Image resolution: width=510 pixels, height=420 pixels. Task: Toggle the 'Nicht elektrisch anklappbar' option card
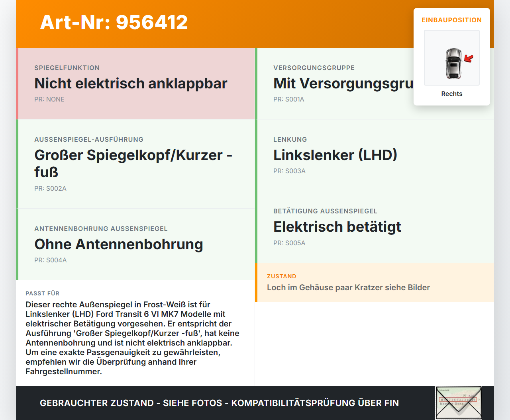135,83
